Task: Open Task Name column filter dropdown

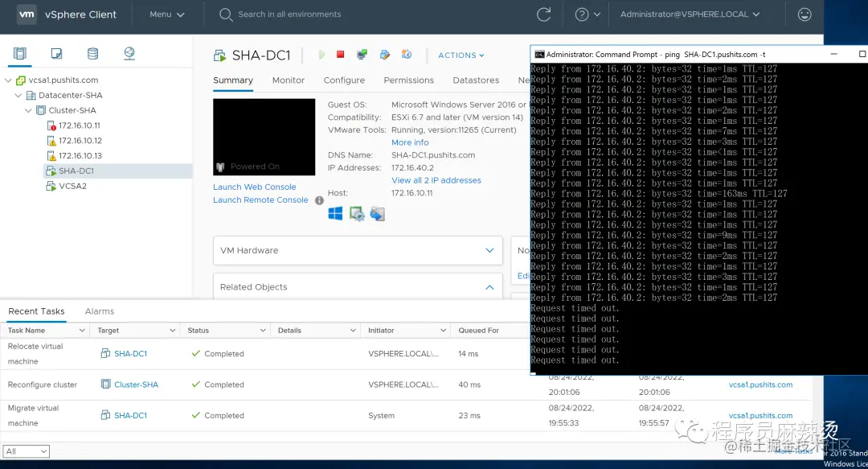Action: coord(82,331)
